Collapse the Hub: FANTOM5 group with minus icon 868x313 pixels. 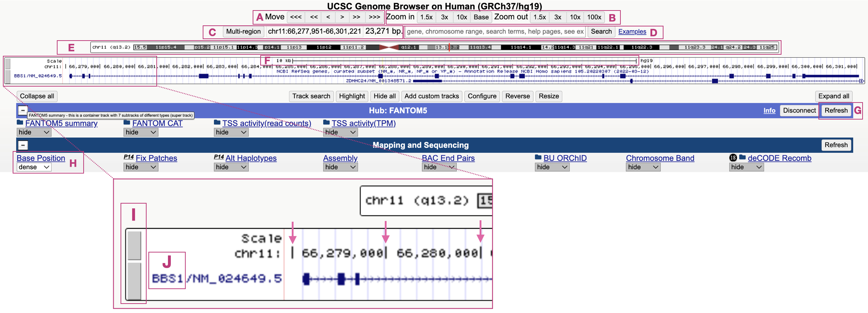click(23, 110)
